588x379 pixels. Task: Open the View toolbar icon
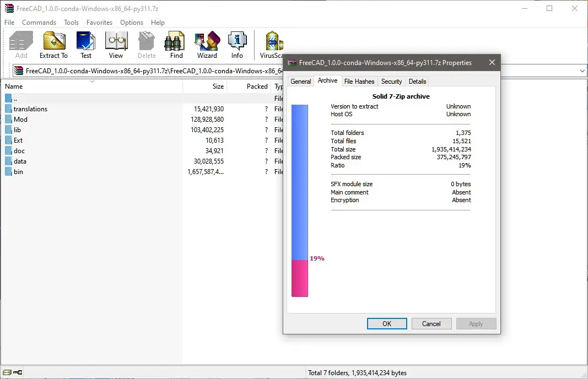pyautogui.click(x=116, y=45)
